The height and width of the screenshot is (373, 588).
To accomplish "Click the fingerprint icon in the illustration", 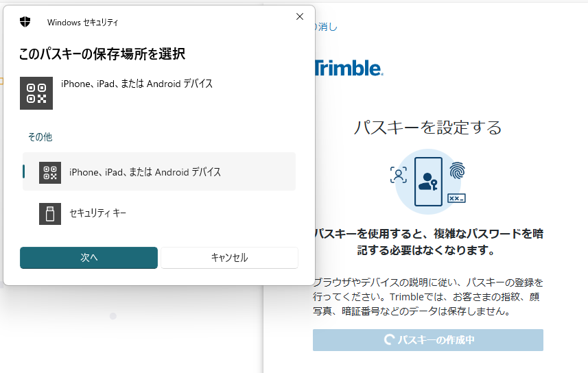I will 457,171.
